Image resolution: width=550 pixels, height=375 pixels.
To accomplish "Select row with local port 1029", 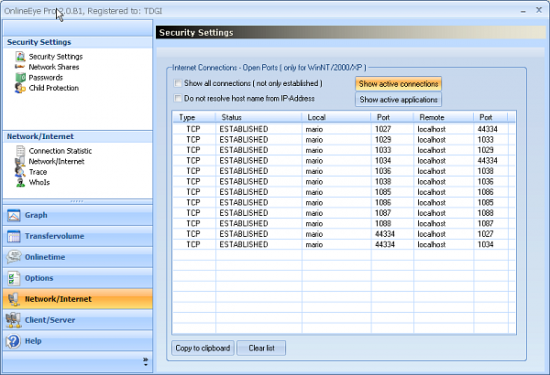I will click(x=344, y=140).
